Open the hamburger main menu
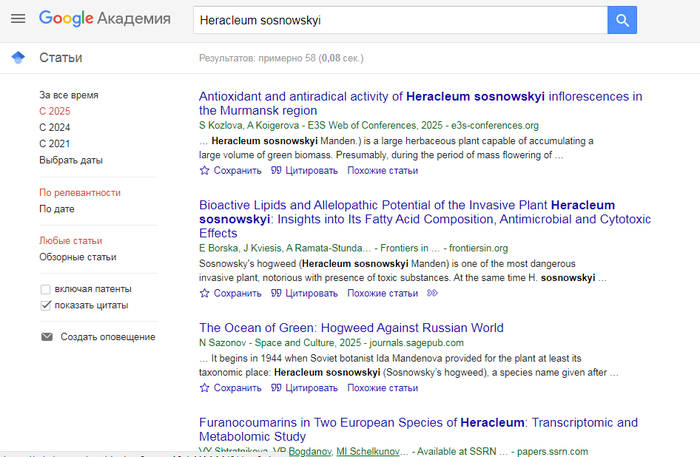 (17, 19)
